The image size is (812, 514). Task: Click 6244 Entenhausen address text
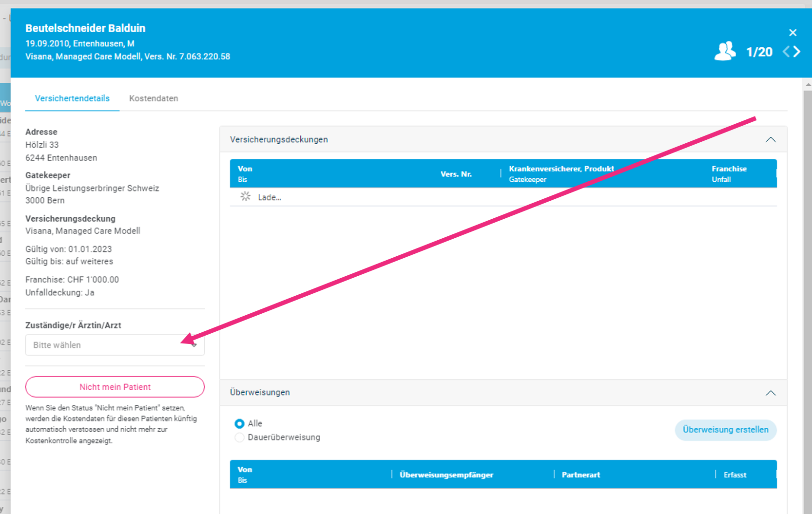pyautogui.click(x=61, y=158)
